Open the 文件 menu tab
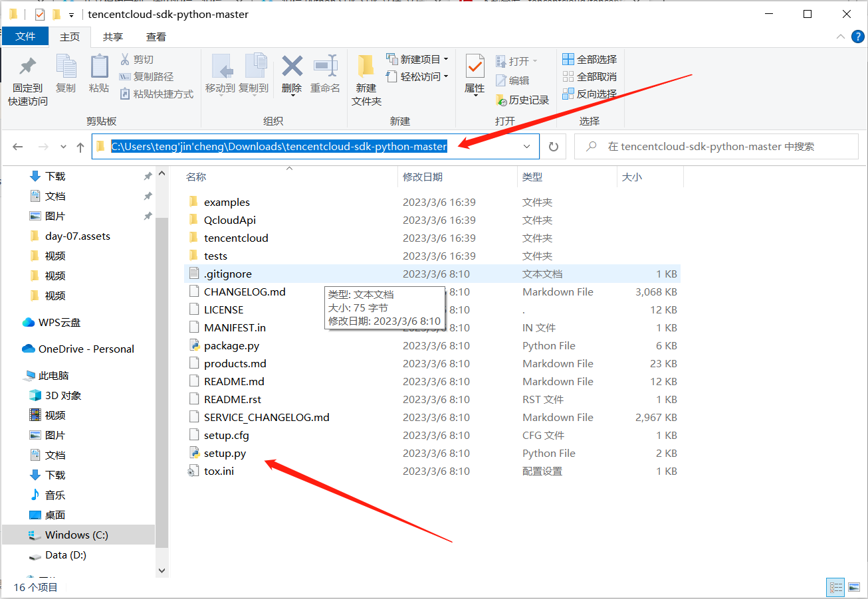 coord(25,37)
